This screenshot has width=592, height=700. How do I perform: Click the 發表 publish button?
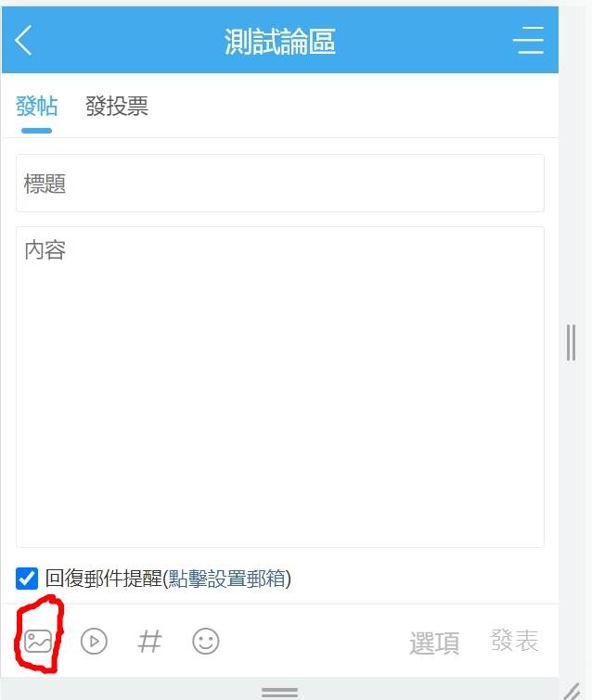point(514,640)
